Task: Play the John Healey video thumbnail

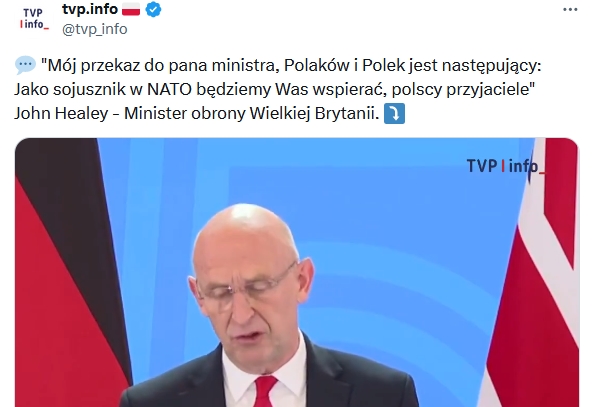Action: (x=296, y=273)
